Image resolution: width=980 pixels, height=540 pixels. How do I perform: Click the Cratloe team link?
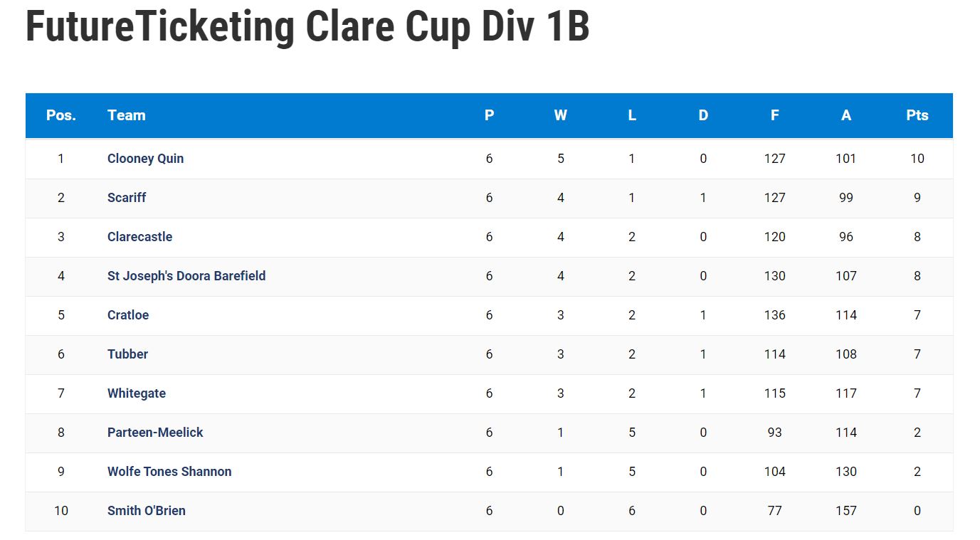[128, 315]
